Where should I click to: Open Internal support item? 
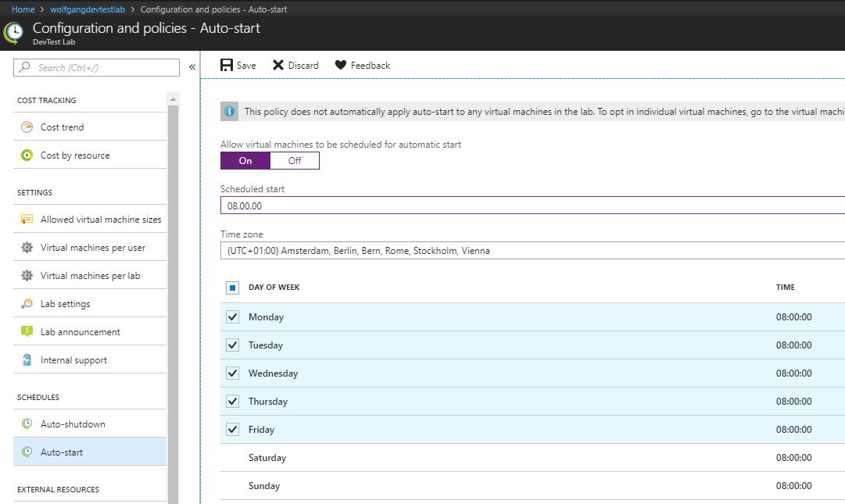90,359
